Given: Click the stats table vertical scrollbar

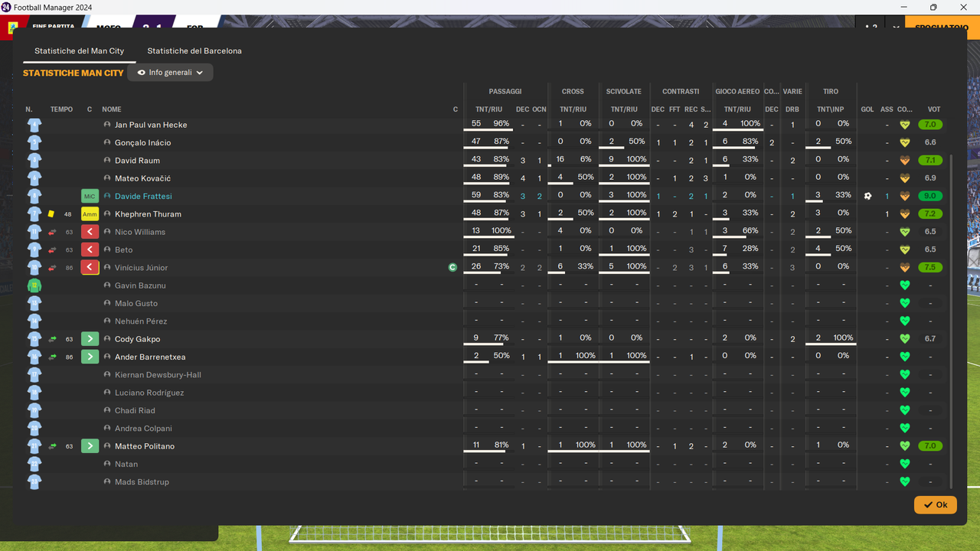Looking at the screenshot, I should 952,320.
